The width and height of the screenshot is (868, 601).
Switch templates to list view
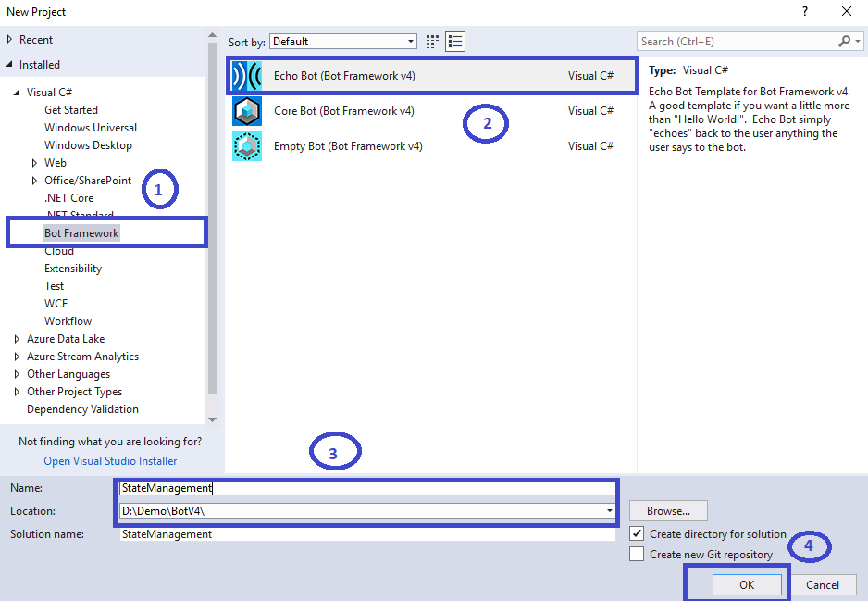(454, 41)
